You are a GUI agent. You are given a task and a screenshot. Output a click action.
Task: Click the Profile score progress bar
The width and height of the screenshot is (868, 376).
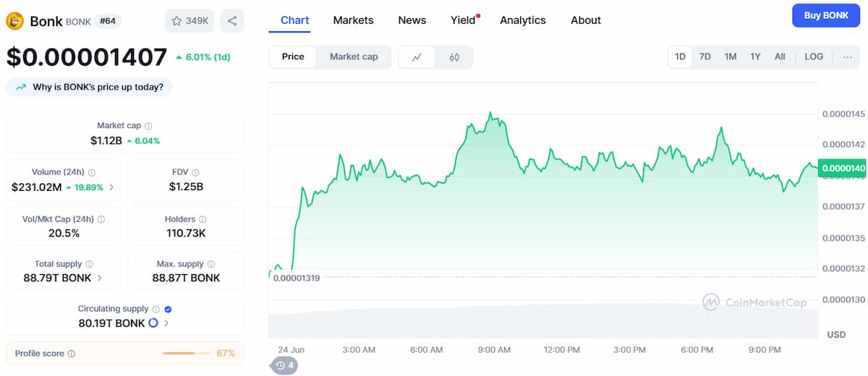click(x=186, y=354)
